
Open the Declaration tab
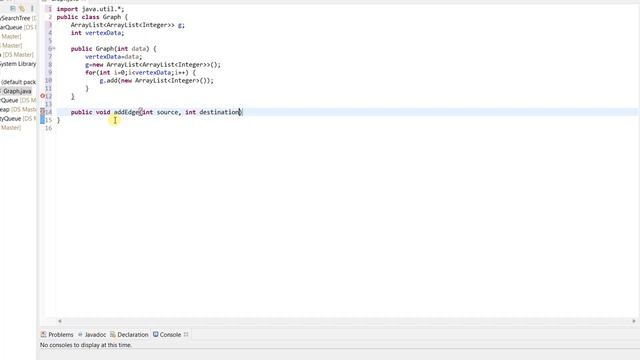coord(129,334)
